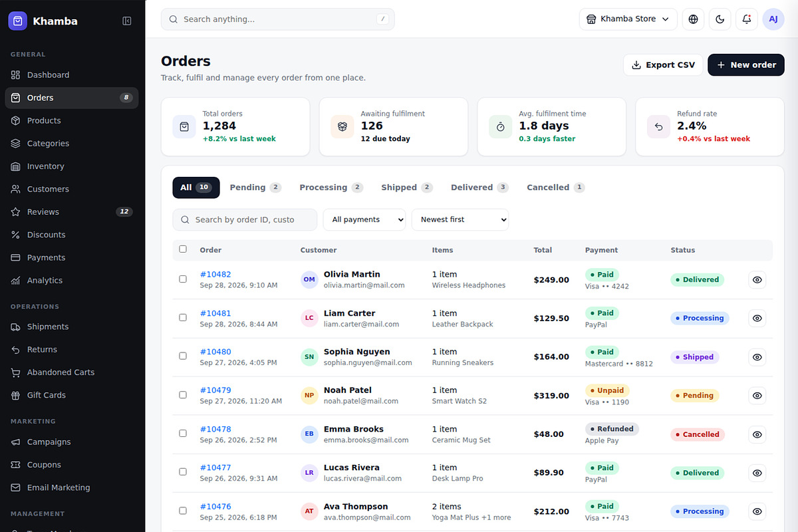Open the Inventory sidebar item

pos(72,166)
